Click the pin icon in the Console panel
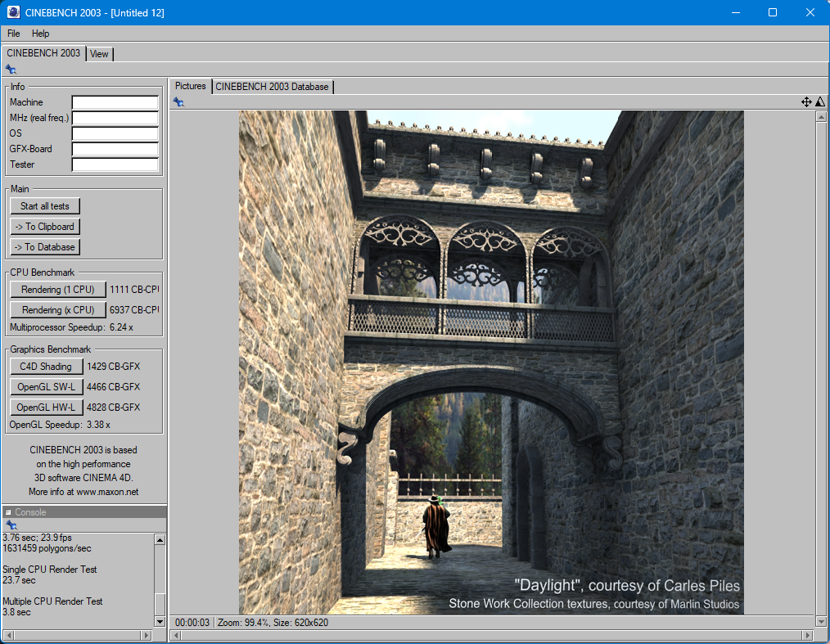Screen dimensions: 830x644 point(10,525)
